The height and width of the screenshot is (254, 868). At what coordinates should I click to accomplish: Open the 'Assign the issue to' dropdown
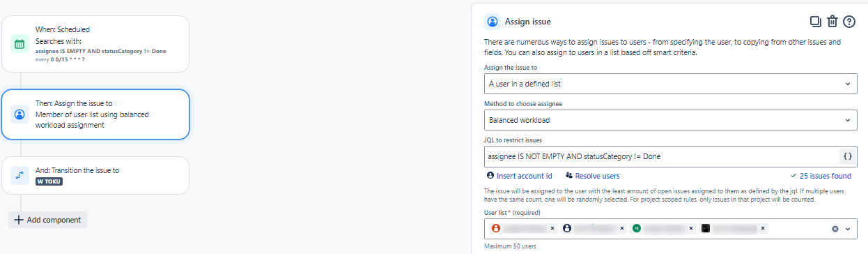(x=671, y=84)
